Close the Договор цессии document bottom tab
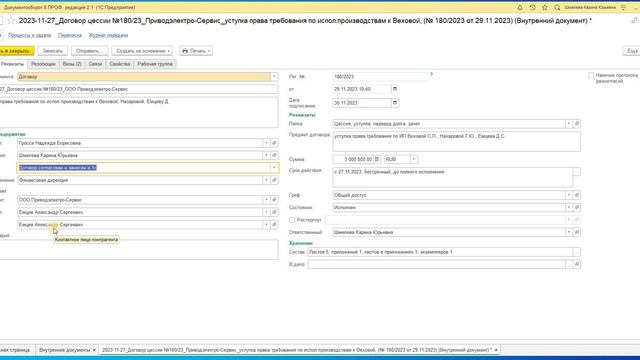 [496, 350]
